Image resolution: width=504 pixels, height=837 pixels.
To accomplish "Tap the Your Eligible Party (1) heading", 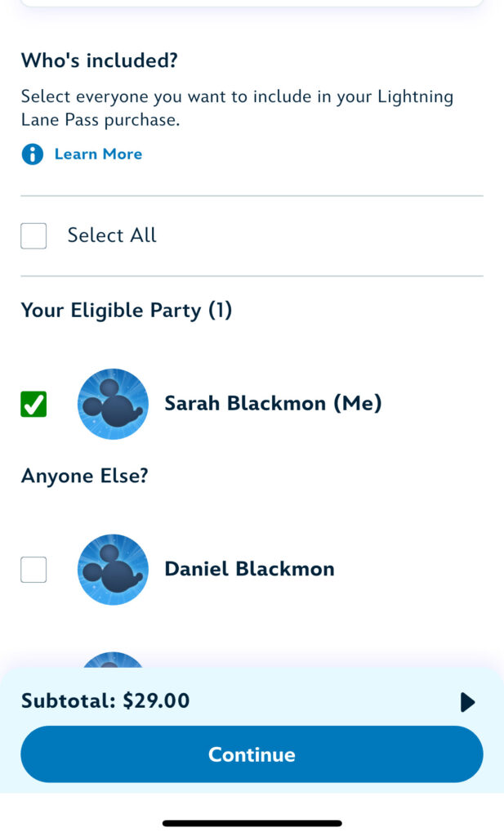I will (x=127, y=311).
